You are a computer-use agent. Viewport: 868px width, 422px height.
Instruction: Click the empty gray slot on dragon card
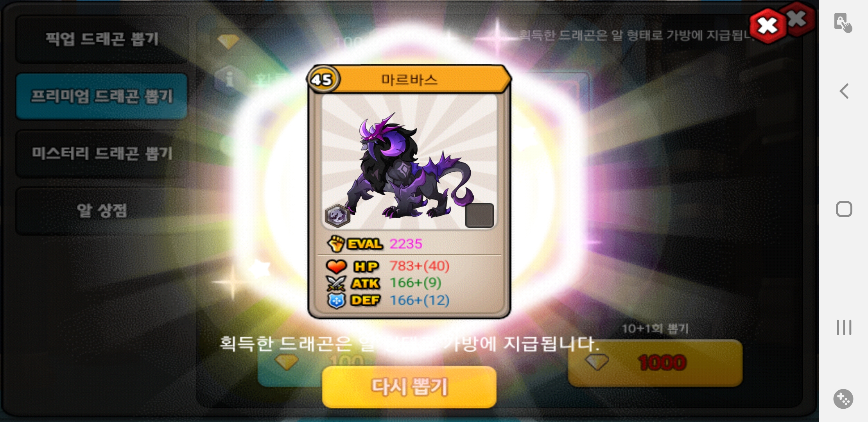tap(479, 215)
